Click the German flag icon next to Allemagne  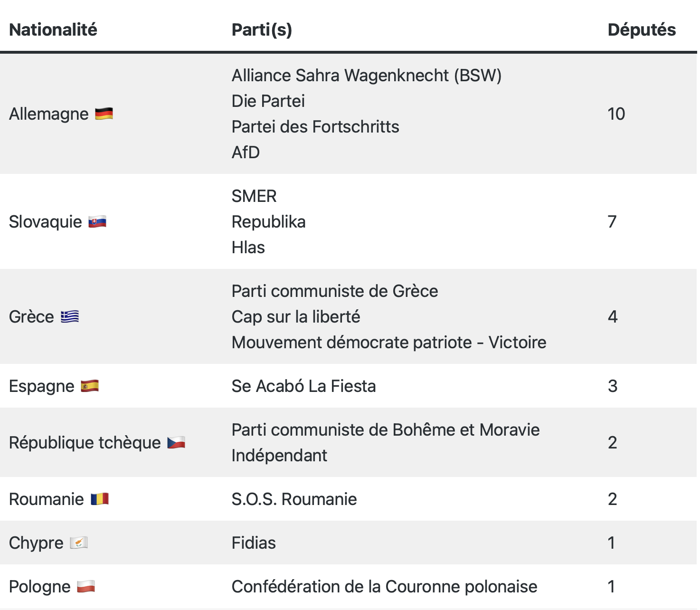(x=104, y=114)
